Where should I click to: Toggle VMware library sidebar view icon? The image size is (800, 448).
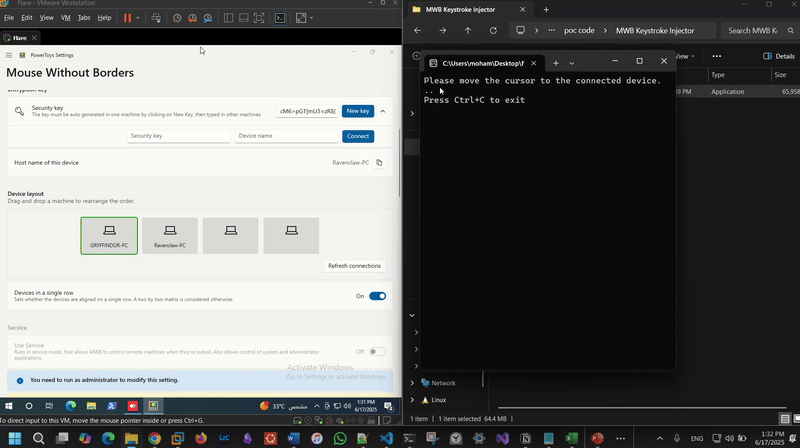[229, 18]
